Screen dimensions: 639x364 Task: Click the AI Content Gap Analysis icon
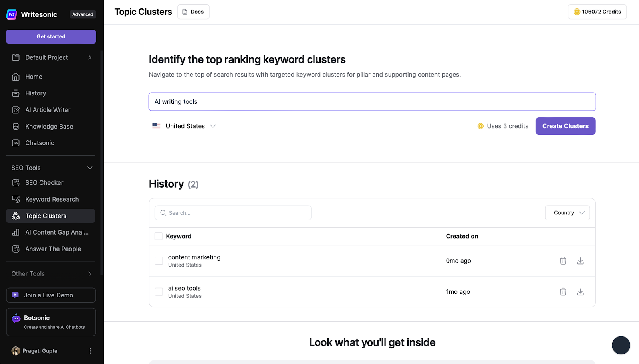(x=16, y=232)
